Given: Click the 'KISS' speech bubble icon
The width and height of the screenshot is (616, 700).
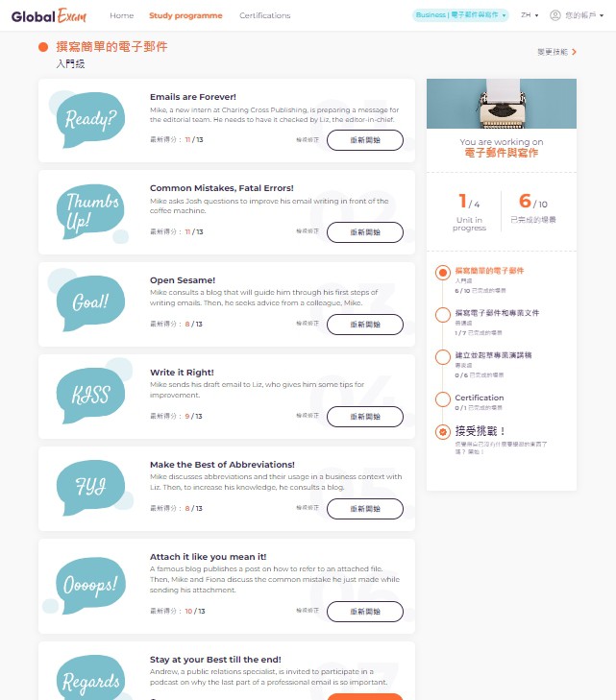Looking at the screenshot, I should tap(92, 393).
